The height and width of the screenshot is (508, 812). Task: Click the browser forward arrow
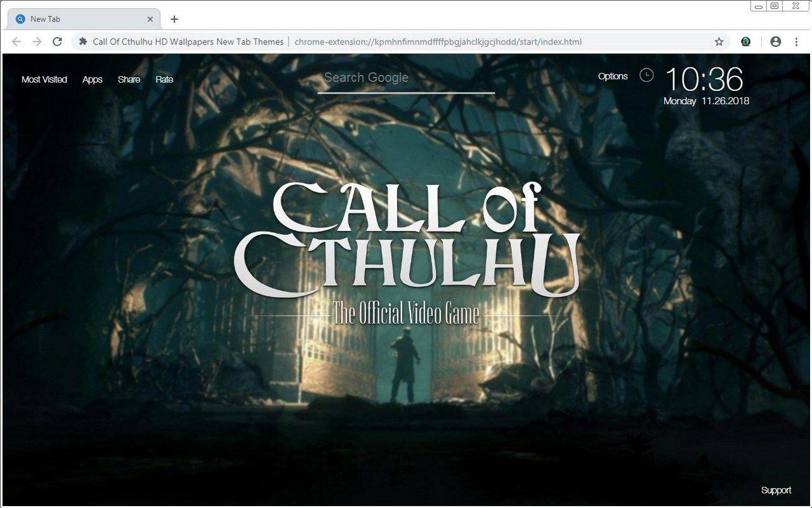37,41
